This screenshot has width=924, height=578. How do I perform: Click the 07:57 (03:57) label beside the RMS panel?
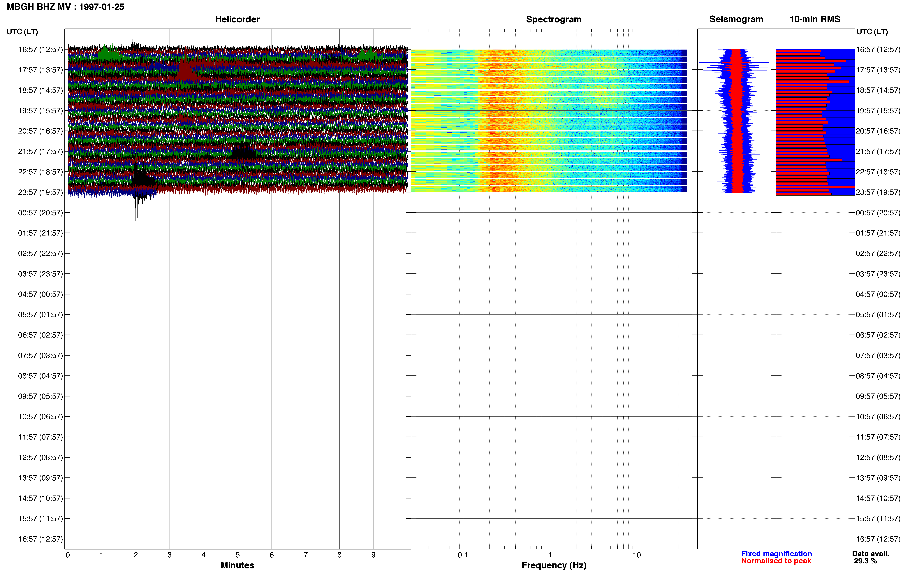click(878, 356)
